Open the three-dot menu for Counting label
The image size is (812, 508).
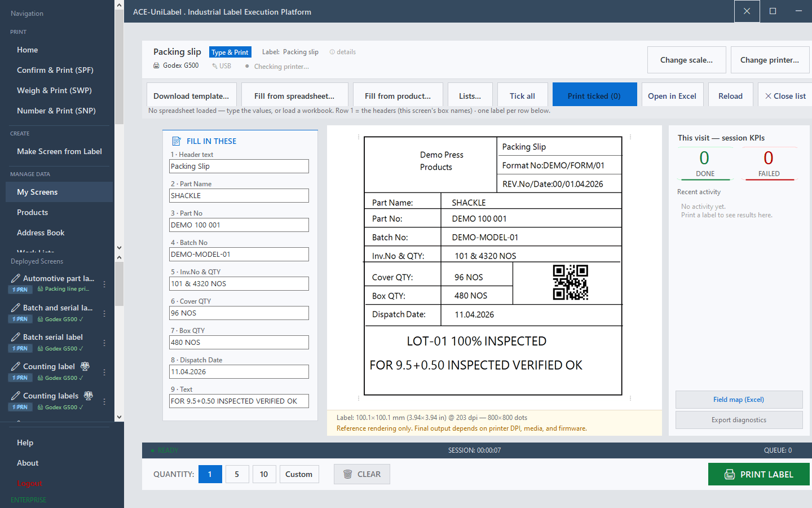tap(104, 372)
